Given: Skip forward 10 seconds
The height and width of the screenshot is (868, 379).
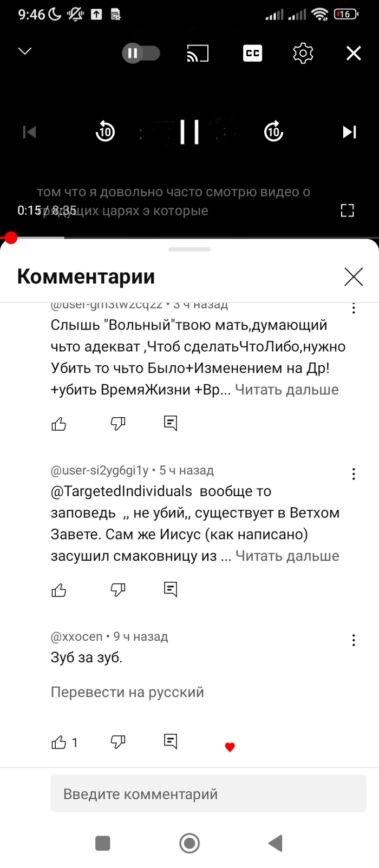Looking at the screenshot, I should (x=273, y=131).
